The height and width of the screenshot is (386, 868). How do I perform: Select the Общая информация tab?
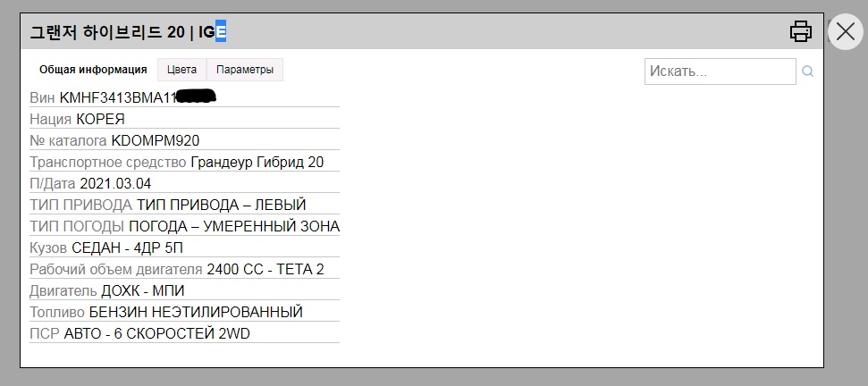93,70
